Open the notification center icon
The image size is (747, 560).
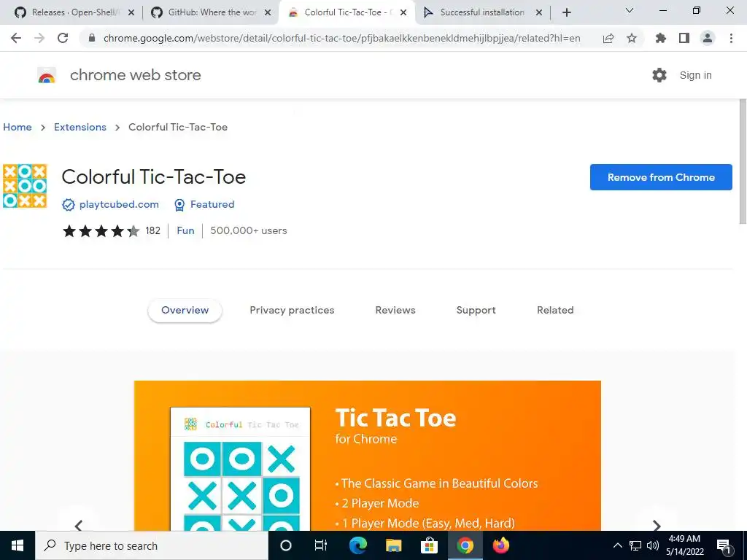pos(724,545)
